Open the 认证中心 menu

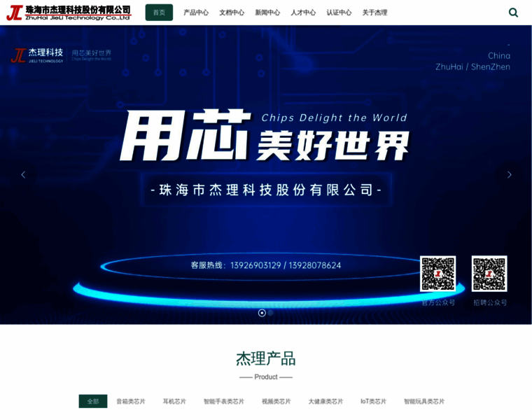pos(339,13)
